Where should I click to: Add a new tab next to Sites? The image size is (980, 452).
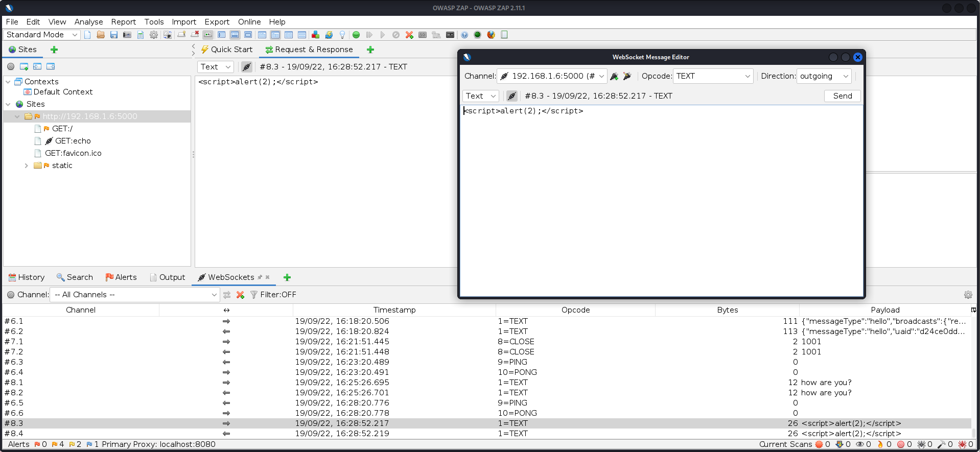tap(54, 50)
